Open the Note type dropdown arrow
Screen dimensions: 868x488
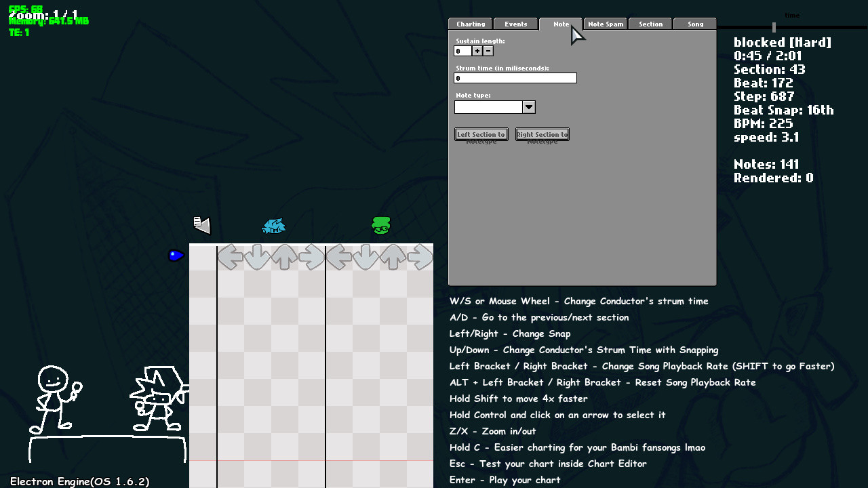tap(529, 107)
